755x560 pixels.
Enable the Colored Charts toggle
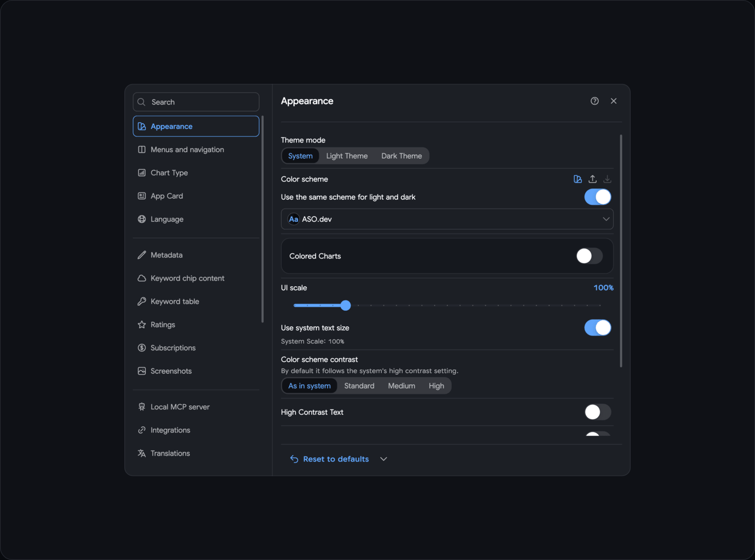[589, 256]
